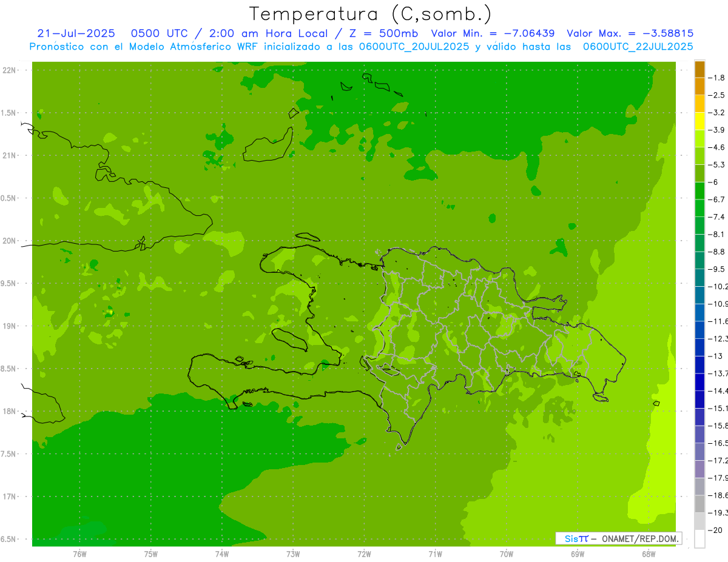Viewport: 728px width, 562px height.
Task: Click the yellow swatch between -3.2 and -3.9
Action: click(699, 122)
